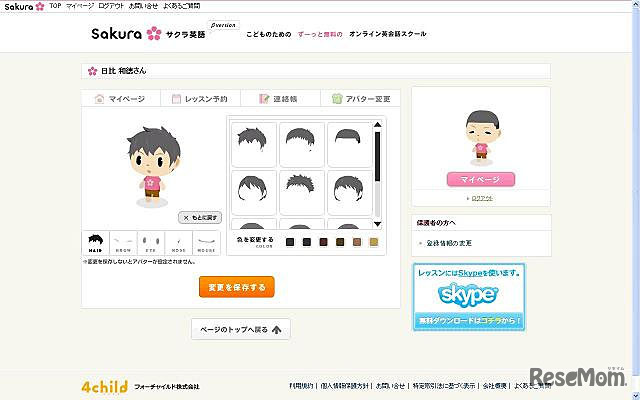The height and width of the screenshot is (400, 640).
Task: Pick the flat short hairstyle top-right
Action: click(349, 144)
